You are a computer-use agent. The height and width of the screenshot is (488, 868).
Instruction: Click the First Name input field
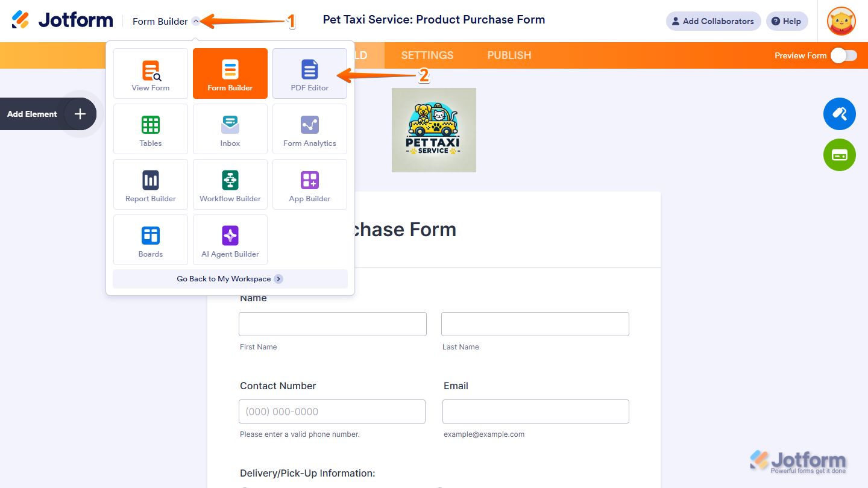point(333,324)
